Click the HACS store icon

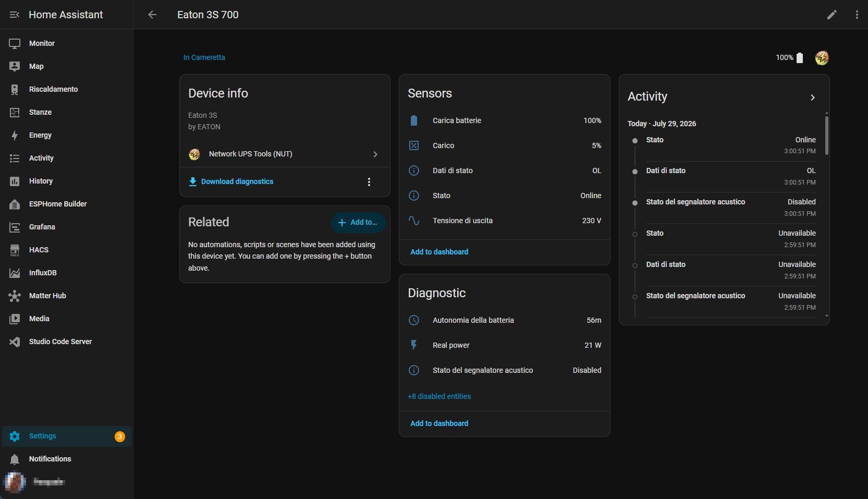click(x=15, y=250)
